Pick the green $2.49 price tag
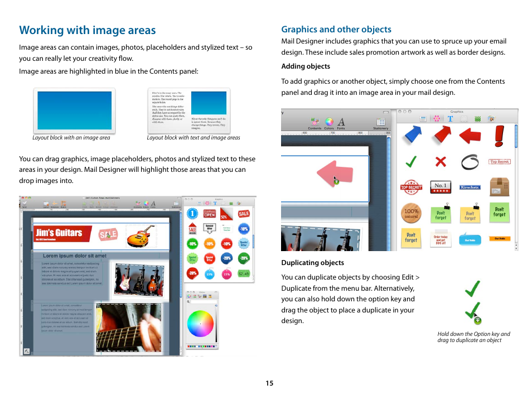 pos(244,273)
